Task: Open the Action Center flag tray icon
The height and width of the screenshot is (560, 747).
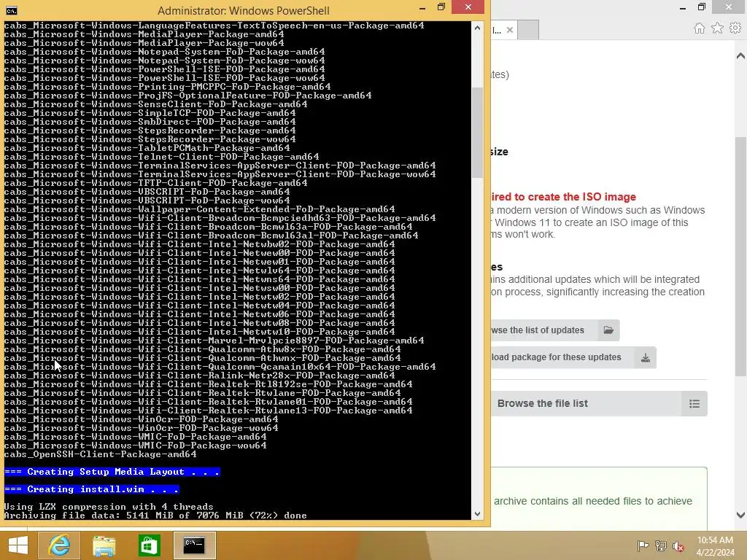Action: pyautogui.click(x=643, y=546)
